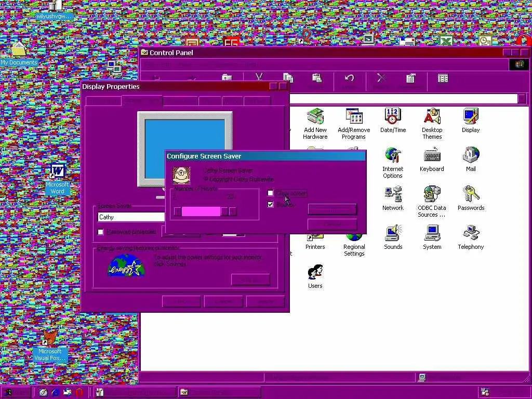This screenshot has width=532, height=399.
Task: Click right arrow of hearts scrollbar
Action: [x=232, y=212]
